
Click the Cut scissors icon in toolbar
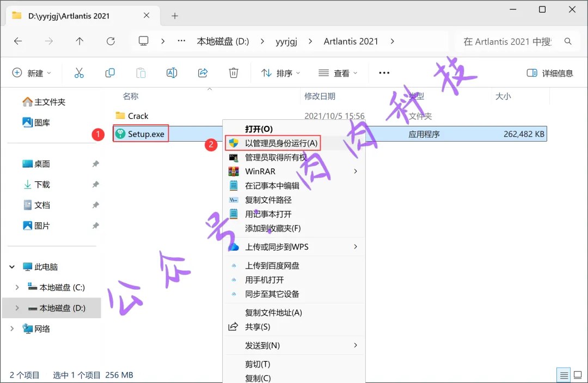(79, 73)
